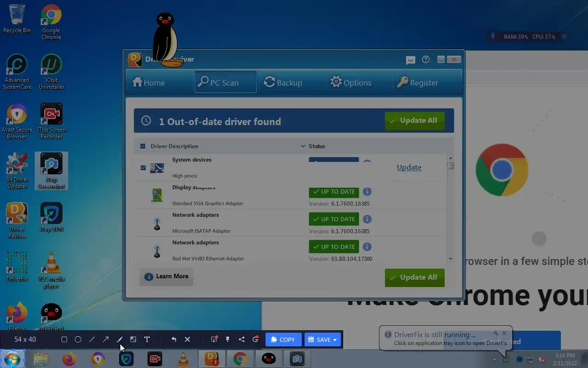
Task: Undo the last screenshot annotation
Action: click(x=174, y=339)
